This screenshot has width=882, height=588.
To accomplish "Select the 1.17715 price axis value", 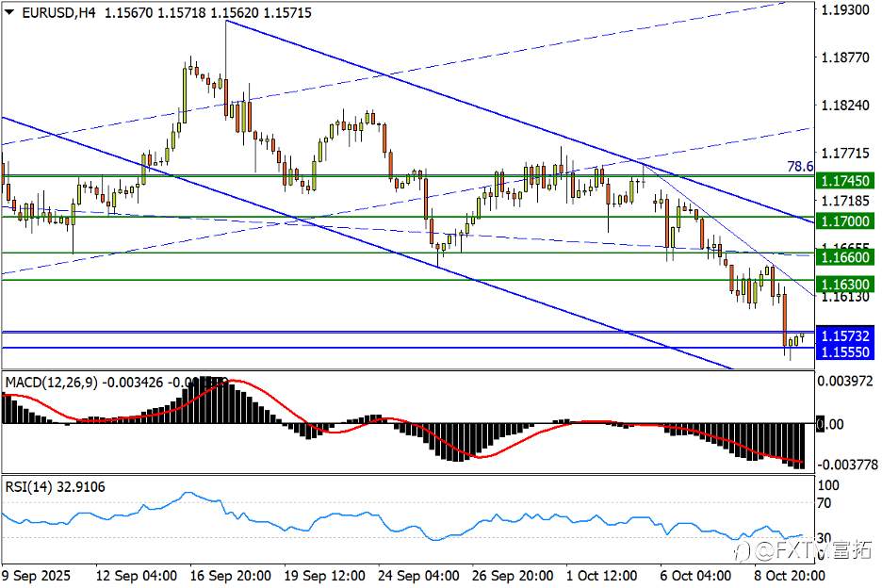I will [x=845, y=153].
